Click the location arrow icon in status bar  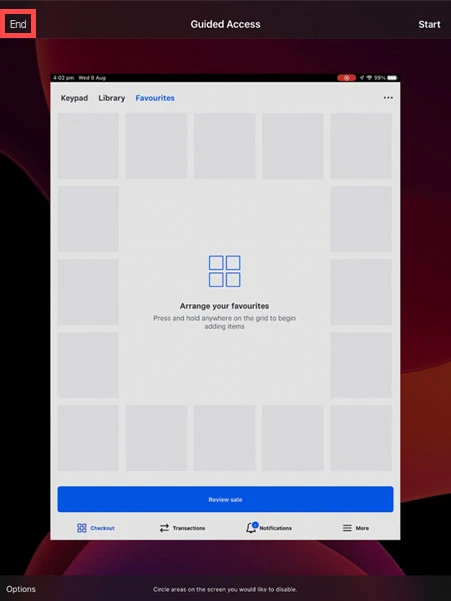point(362,78)
